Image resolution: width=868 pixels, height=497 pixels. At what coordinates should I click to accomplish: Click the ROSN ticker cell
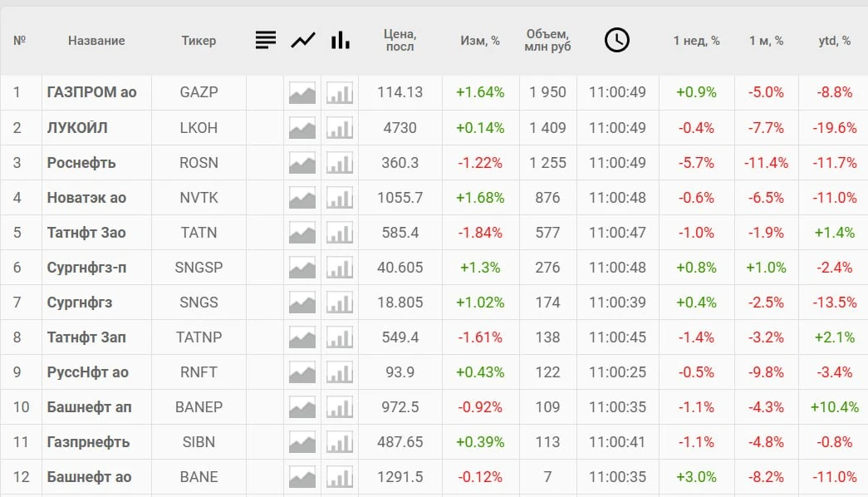tap(199, 163)
